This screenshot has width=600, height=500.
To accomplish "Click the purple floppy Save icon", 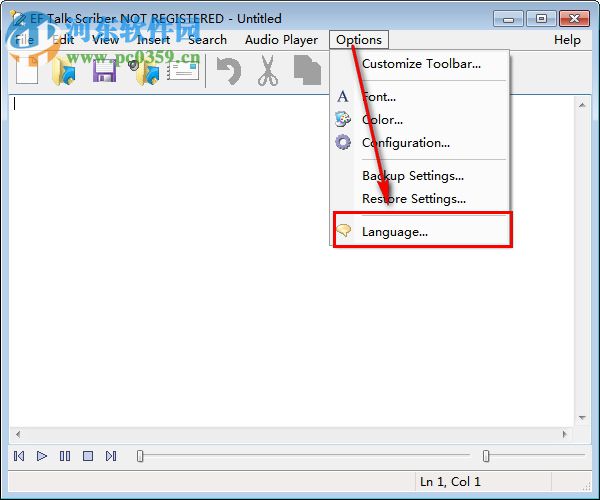I will click(104, 71).
